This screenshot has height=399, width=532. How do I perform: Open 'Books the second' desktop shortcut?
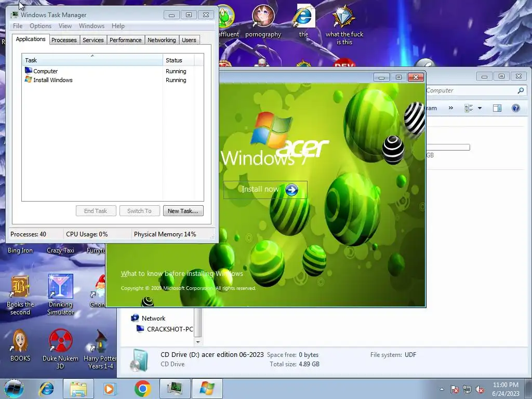(20, 295)
